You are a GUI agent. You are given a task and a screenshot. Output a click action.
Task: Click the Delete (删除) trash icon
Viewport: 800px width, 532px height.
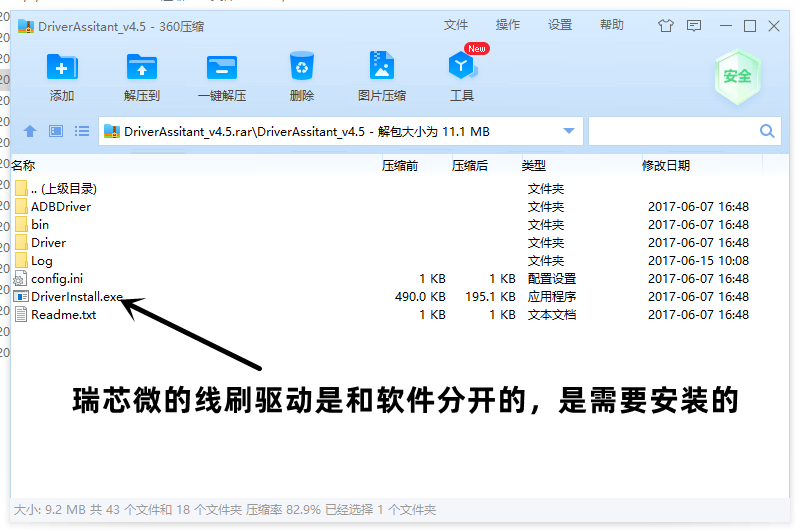click(302, 68)
